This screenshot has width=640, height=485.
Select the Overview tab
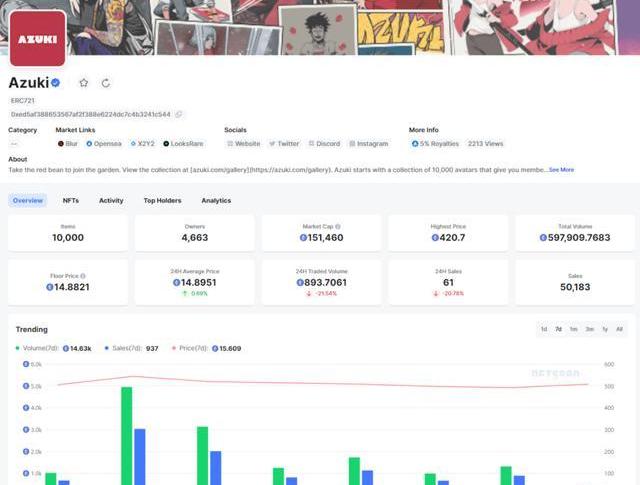[28, 200]
